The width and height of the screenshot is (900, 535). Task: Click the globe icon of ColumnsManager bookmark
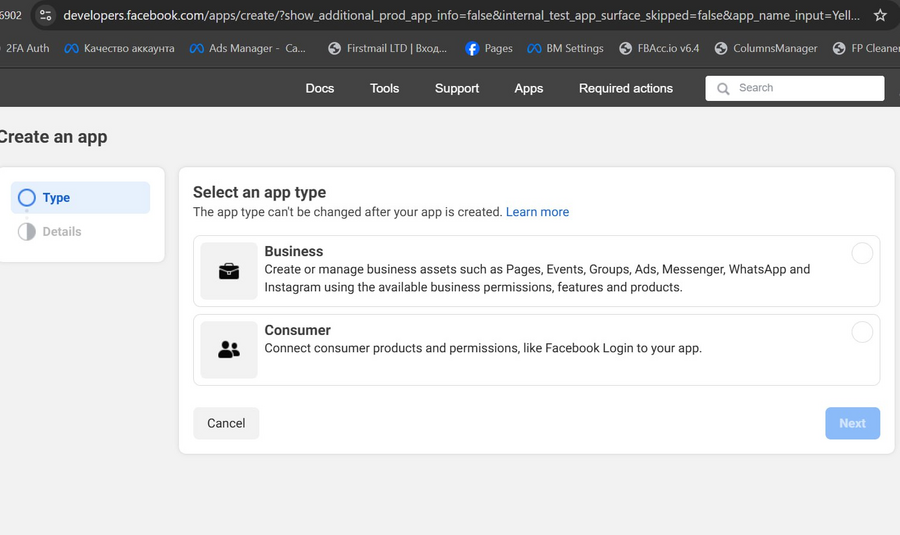coord(721,49)
